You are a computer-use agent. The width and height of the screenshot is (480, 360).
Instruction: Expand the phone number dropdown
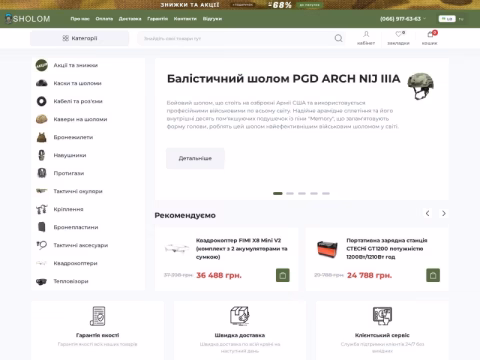click(x=403, y=19)
